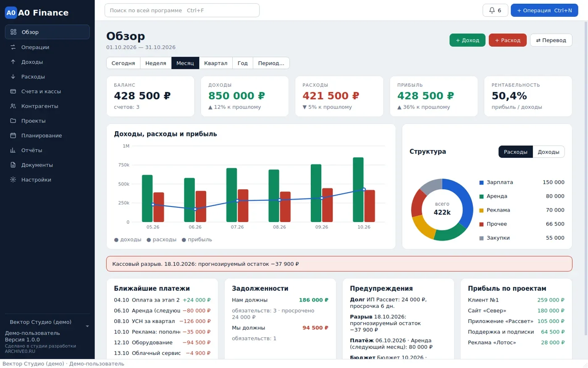Click the ARCHIVE0.RU text in sidebar
Image resolution: width=588 pixels, height=368 pixels.
[20, 351]
